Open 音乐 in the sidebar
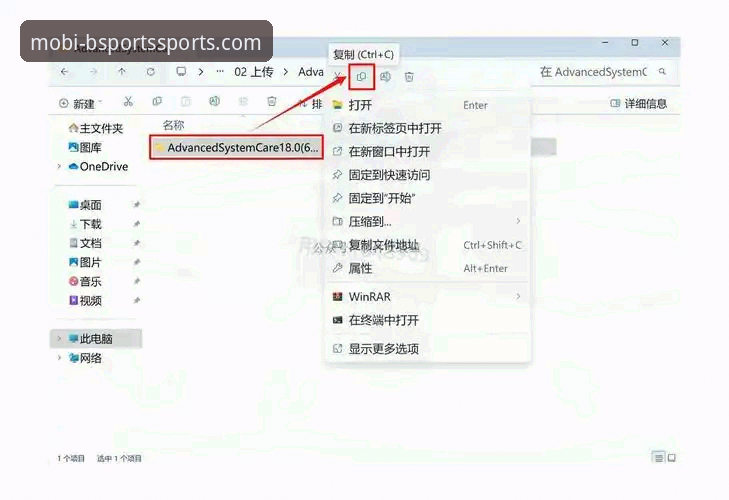Viewport: 729px width, 500px height. click(85, 281)
